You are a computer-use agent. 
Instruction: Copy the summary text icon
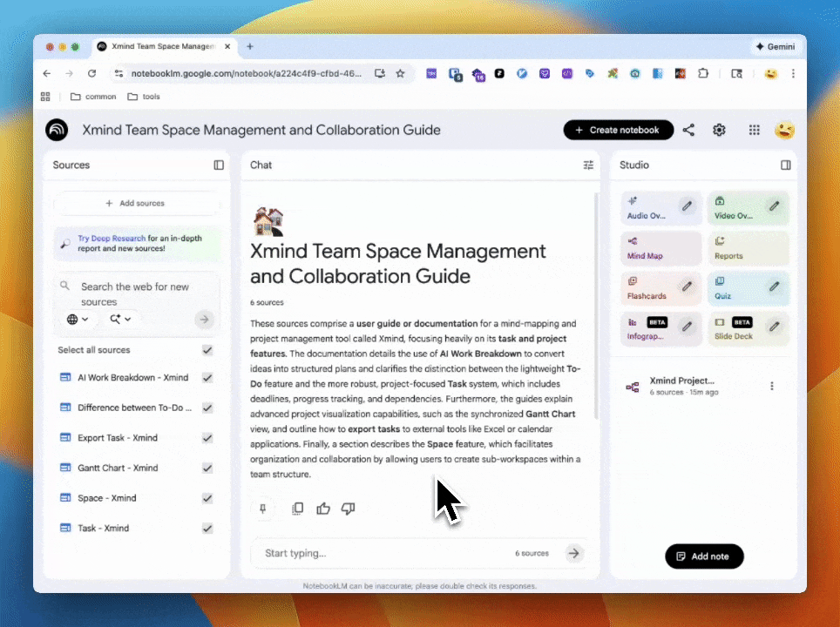(x=298, y=509)
